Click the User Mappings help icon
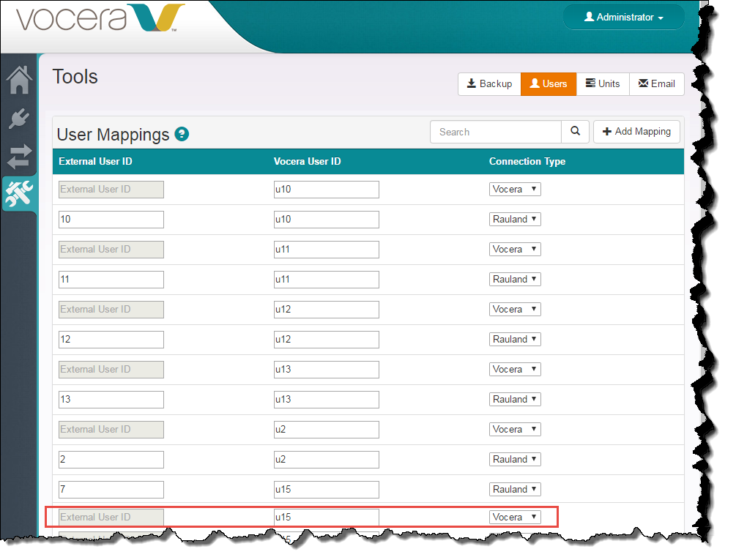This screenshot has width=747, height=560. [x=182, y=134]
